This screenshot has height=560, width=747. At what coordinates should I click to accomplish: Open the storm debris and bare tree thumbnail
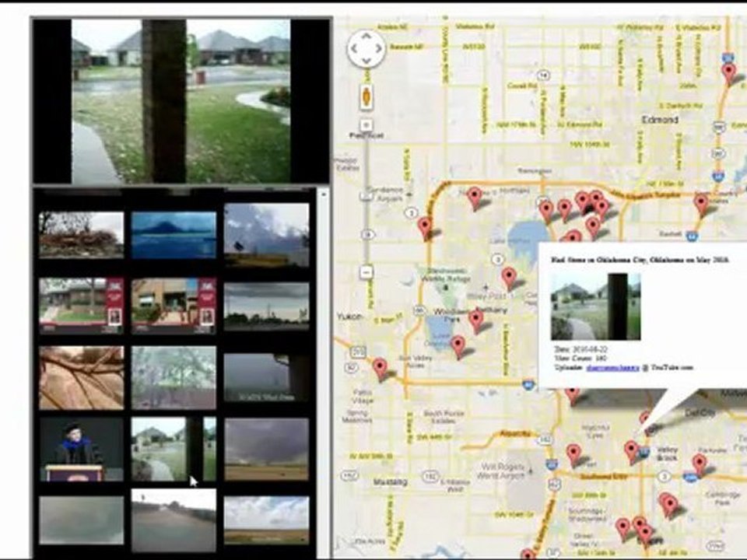[82, 235]
